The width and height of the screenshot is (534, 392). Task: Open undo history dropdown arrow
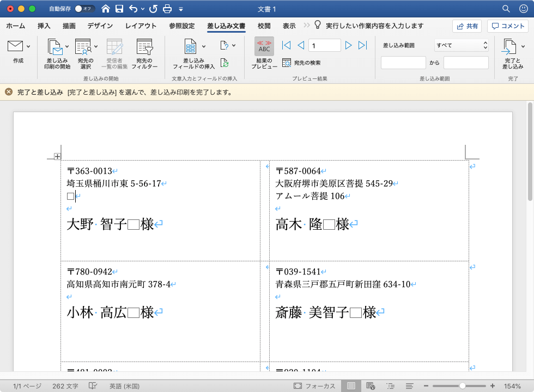click(x=143, y=9)
